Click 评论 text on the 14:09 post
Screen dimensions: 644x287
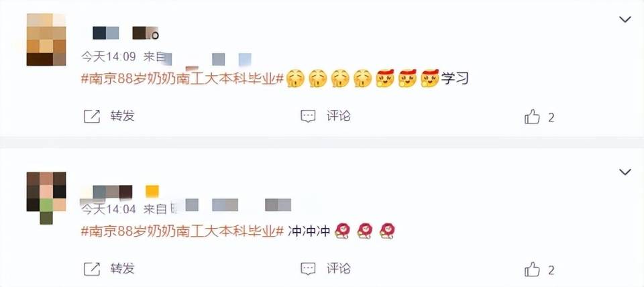point(339,116)
